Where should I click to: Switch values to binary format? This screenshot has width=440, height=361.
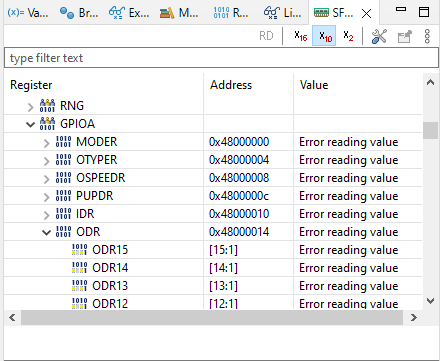point(348,36)
